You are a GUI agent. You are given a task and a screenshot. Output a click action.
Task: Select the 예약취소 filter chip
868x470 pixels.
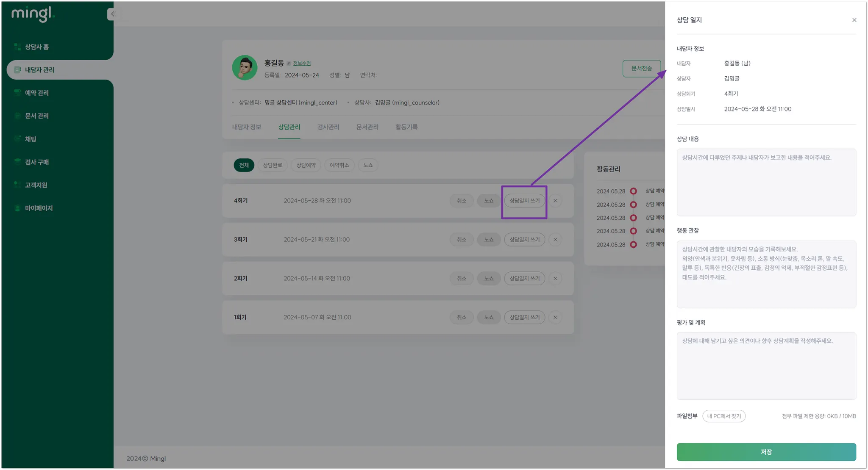click(x=339, y=165)
